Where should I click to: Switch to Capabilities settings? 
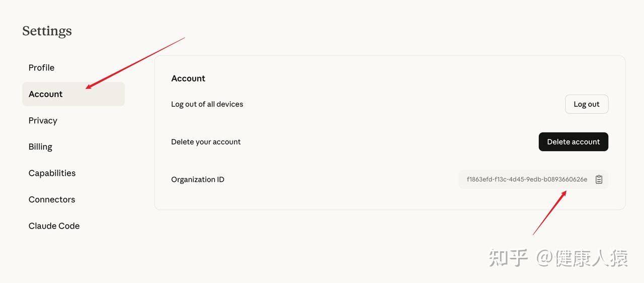coord(52,173)
